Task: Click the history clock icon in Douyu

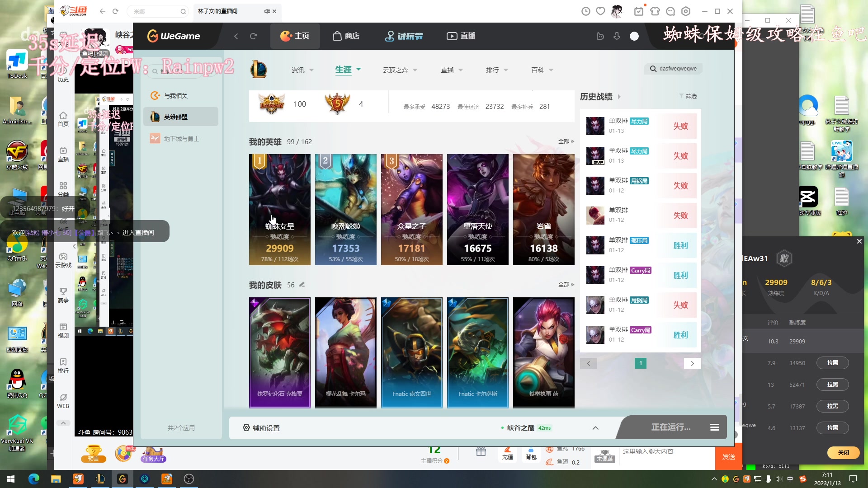Action: (x=585, y=11)
